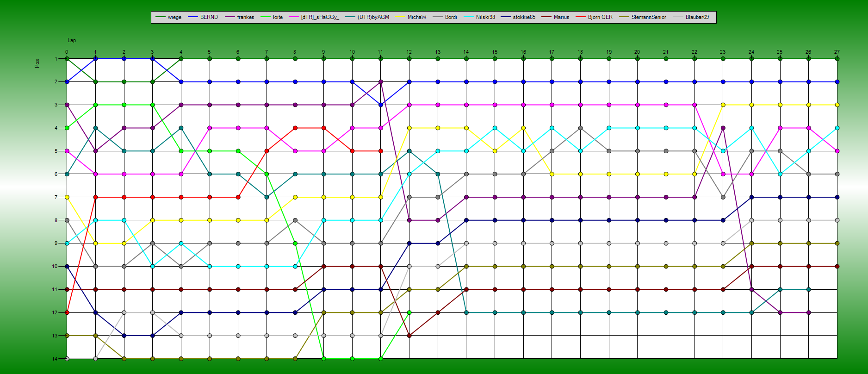Viewport: 868px width, 374px height.
Task: Click sHaGGy's magenta point at lap 27, position 5
Action: pos(837,151)
